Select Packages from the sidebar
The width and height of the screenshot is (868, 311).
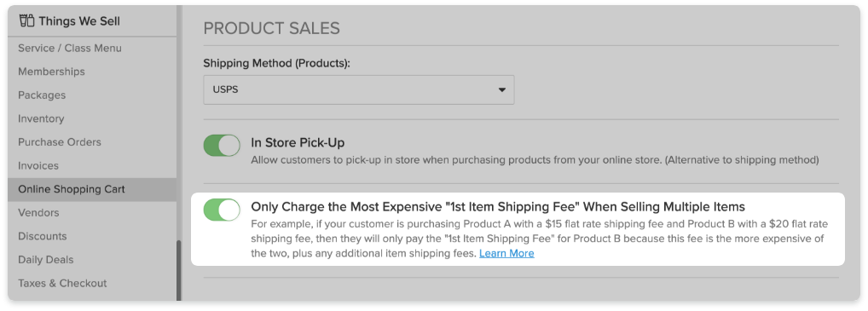(x=42, y=95)
